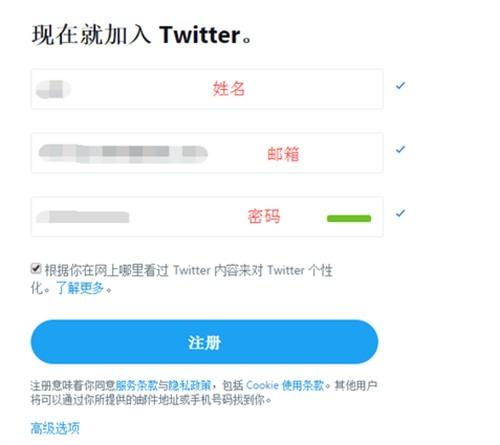Open the 了解更多 learn more link

80,288
